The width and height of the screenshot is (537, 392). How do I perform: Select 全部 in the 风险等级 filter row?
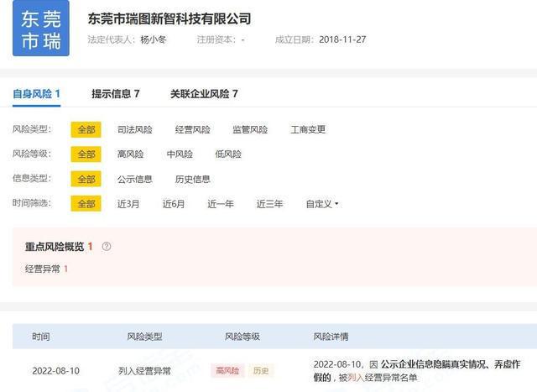86,154
